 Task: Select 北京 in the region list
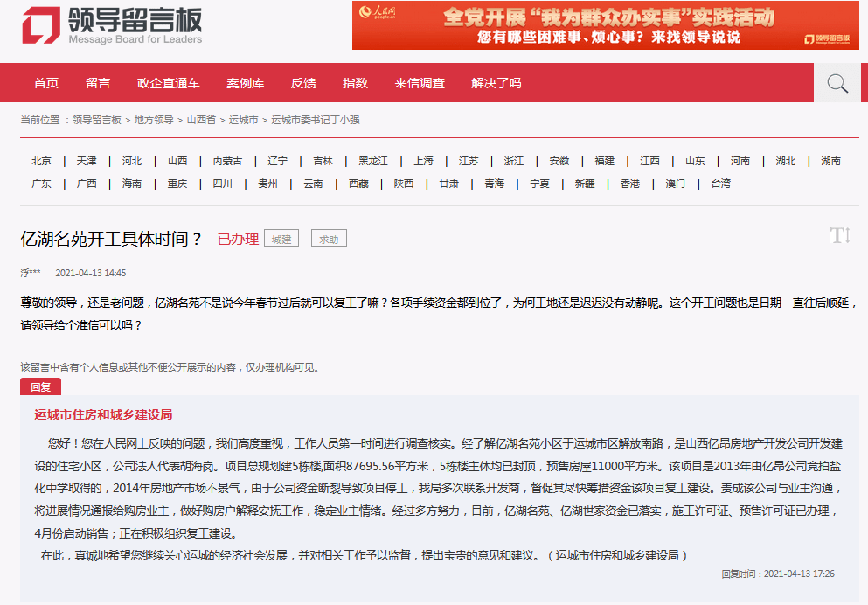pyautogui.click(x=39, y=161)
